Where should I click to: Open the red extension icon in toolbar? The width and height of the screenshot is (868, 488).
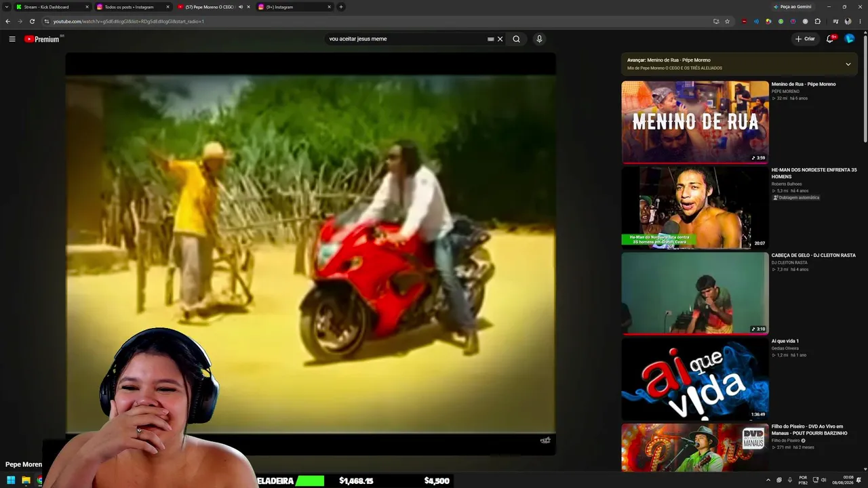(744, 21)
